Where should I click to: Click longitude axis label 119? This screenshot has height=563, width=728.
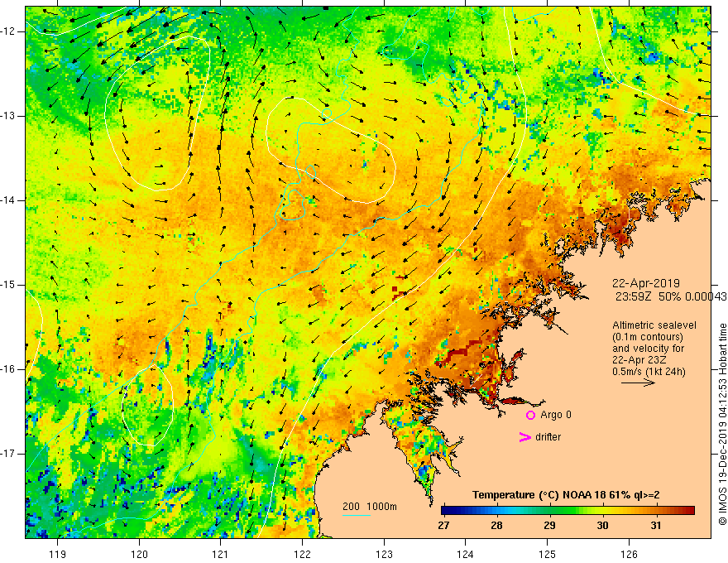tap(58, 554)
